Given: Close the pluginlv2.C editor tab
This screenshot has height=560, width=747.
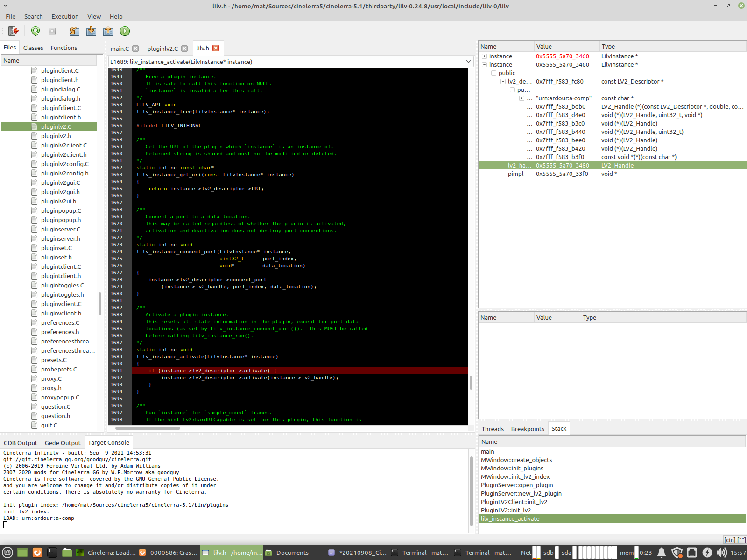Looking at the screenshot, I should [184, 49].
